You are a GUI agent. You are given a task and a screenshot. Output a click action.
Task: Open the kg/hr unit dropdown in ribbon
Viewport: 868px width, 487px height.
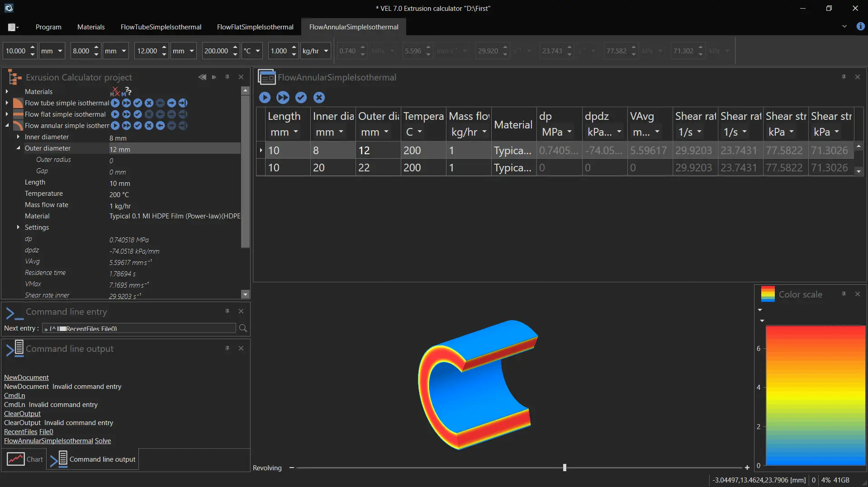coord(326,51)
